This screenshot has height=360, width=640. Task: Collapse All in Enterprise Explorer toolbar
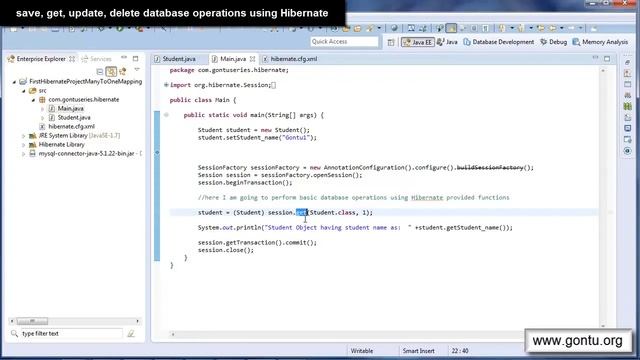coord(100,72)
